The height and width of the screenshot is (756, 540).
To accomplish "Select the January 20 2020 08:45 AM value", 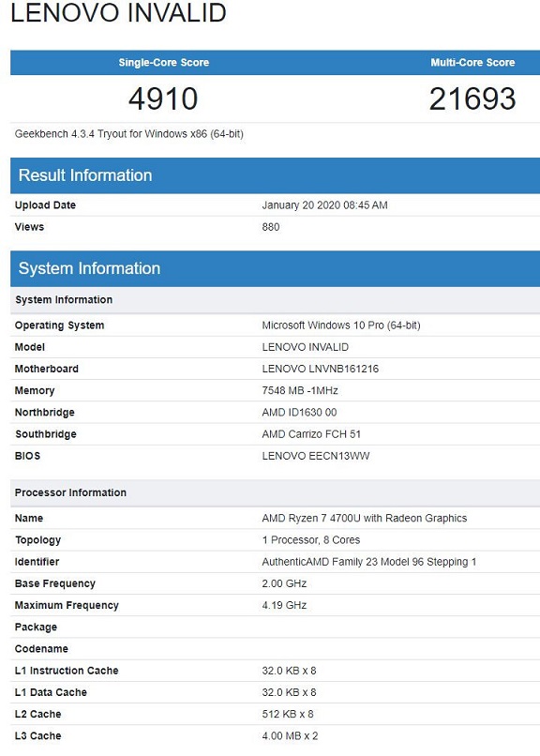I will pos(324,204).
